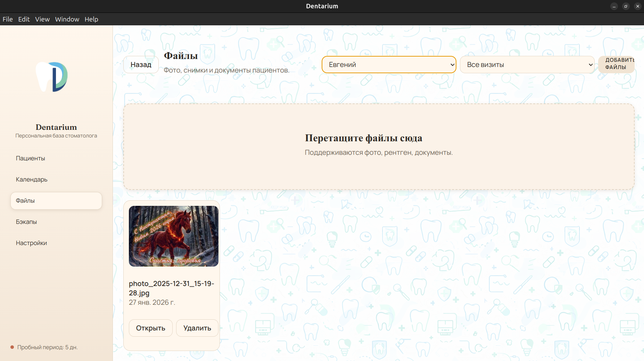
Task: Select the Файлы section in sidebar
Action: (x=25, y=201)
